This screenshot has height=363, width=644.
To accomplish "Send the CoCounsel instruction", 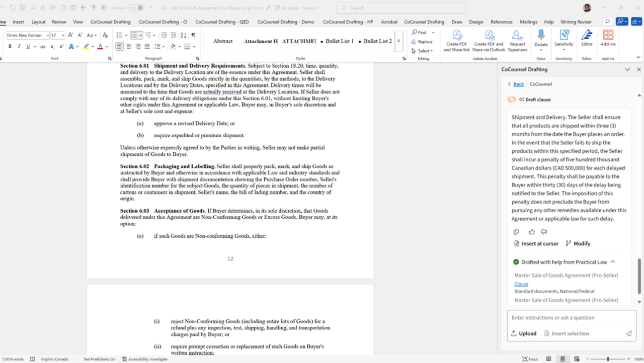I will (628, 333).
